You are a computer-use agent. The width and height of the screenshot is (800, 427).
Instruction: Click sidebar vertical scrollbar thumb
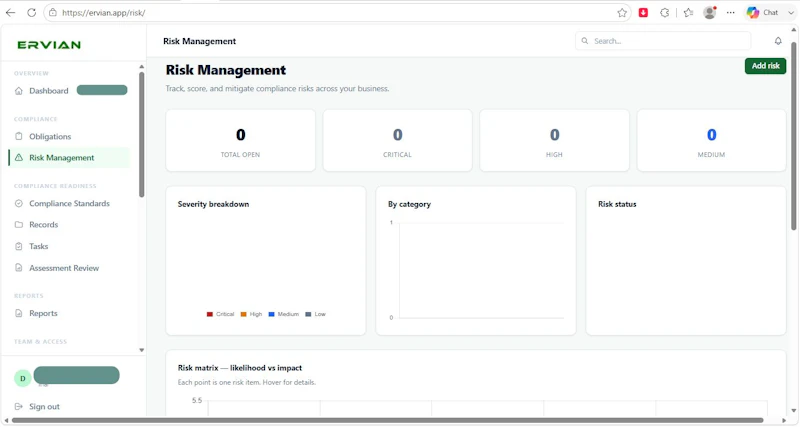(141, 134)
